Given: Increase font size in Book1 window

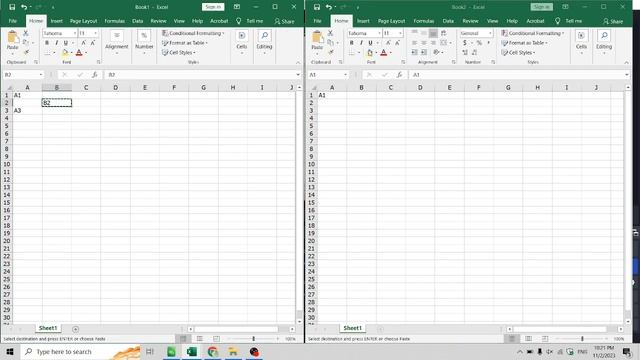Looking at the screenshot, I should pos(83,43).
